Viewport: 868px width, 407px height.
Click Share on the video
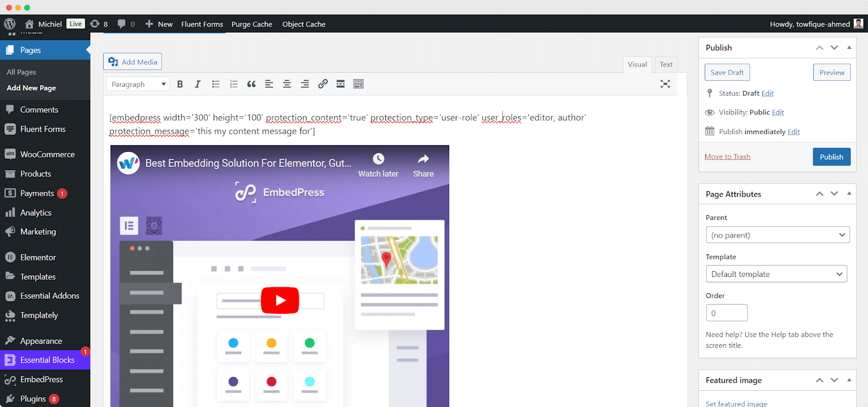[x=423, y=165]
